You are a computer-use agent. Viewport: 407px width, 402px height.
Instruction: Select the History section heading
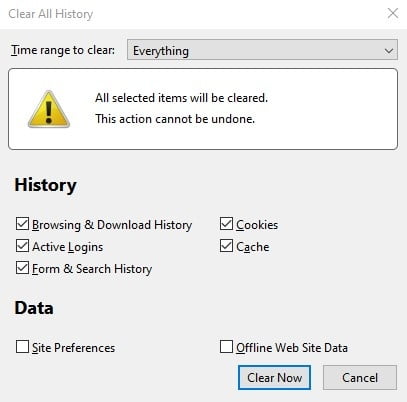pos(46,185)
